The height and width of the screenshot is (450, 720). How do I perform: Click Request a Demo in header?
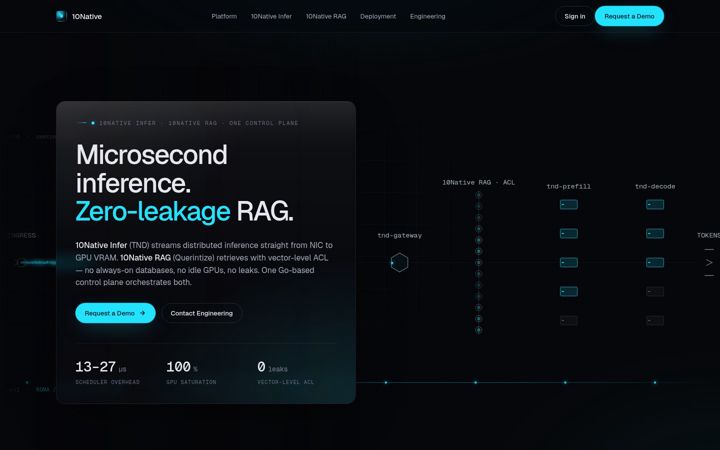click(x=629, y=16)
